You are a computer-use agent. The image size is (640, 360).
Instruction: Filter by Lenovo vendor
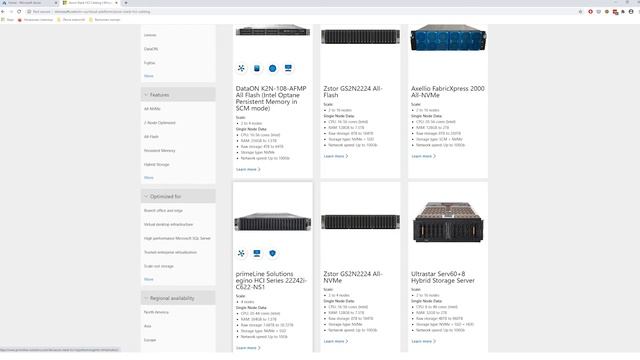[x=150, y=35]
